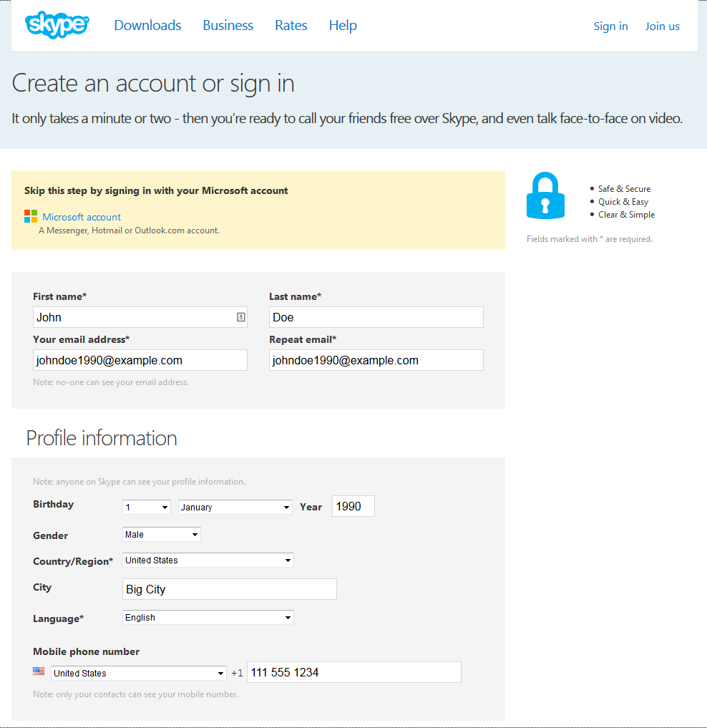The image size is (707, 728).
Task: Open the birthday month dropdown showing January
Action: (x=235, y=507)
